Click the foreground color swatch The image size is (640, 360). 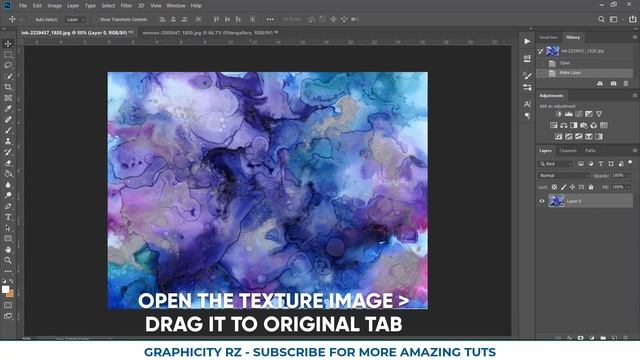pos(5,289)
